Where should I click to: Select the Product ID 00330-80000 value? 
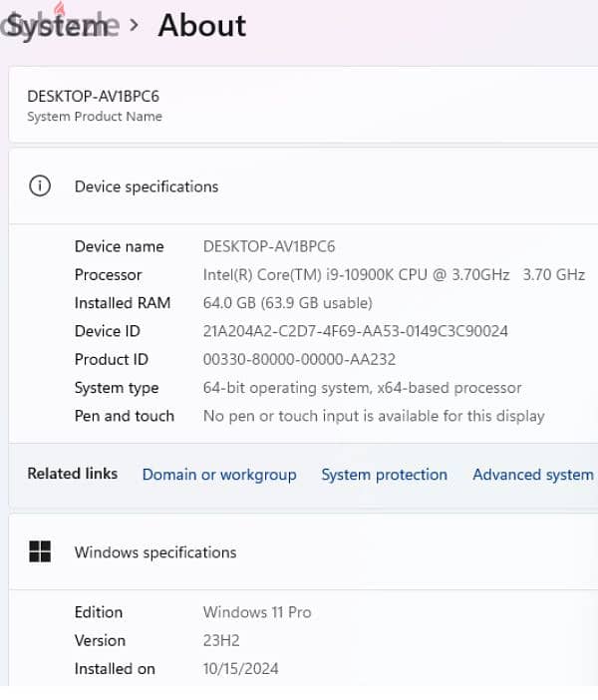point(299,359)
